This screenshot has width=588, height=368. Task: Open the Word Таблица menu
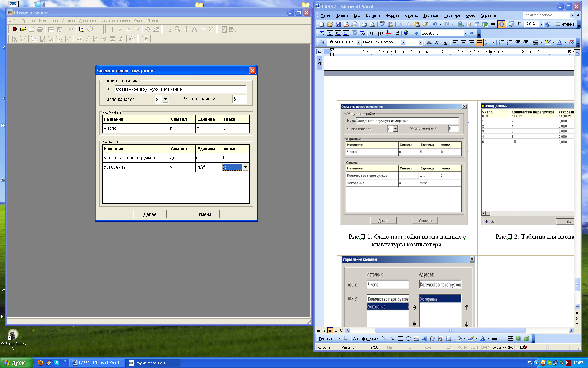pyautogui.click(x=430, y=15)
